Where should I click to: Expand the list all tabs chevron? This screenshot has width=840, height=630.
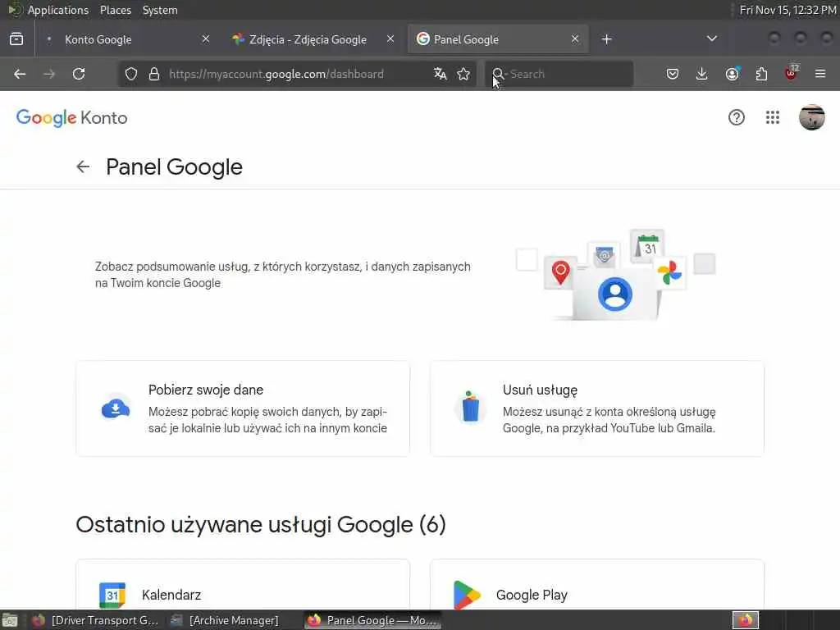(x=712, y=39)
